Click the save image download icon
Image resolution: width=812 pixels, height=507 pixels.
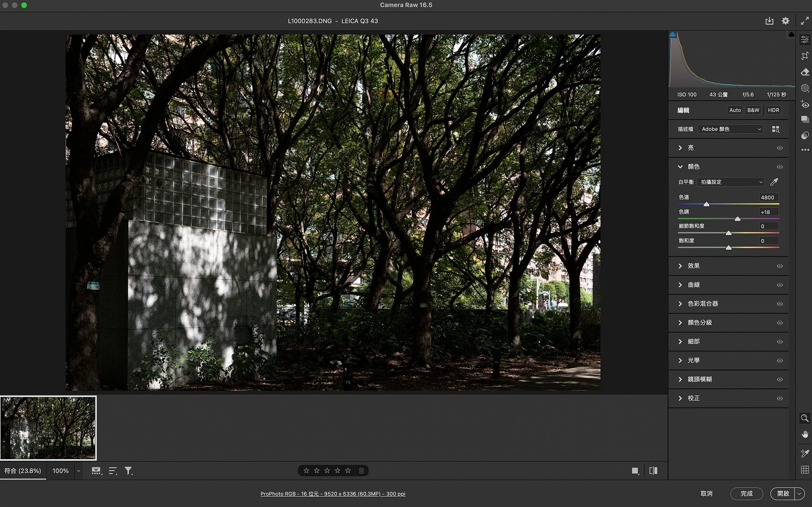769,21
